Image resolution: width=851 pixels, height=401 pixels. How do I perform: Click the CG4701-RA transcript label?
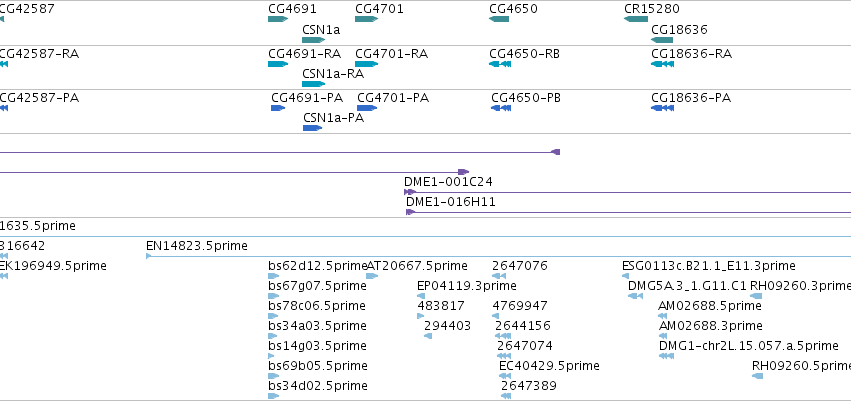(391, 54)
